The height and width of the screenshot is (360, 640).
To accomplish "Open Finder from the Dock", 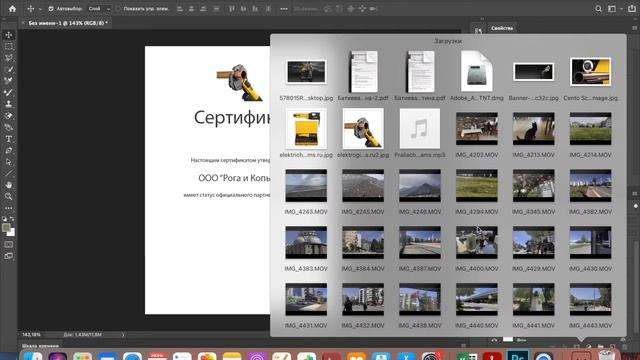I will pos(33,356).
